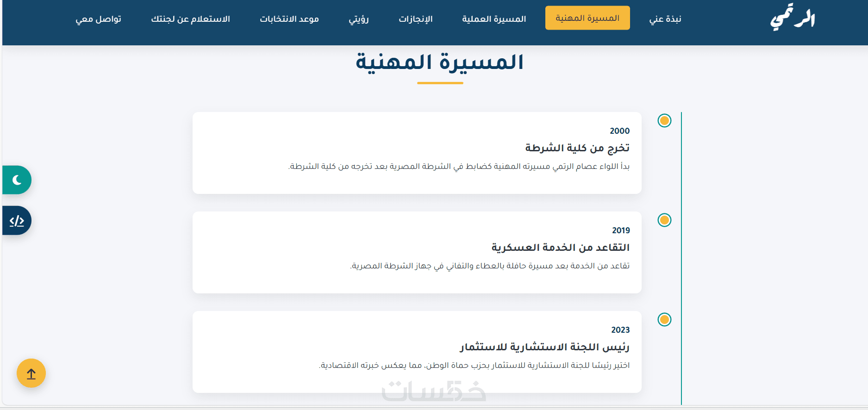Image resolution: width=868 pixels, height=410 pixels.
Task: Click the timeline marker for year 2019
Action: pos(664,220)
